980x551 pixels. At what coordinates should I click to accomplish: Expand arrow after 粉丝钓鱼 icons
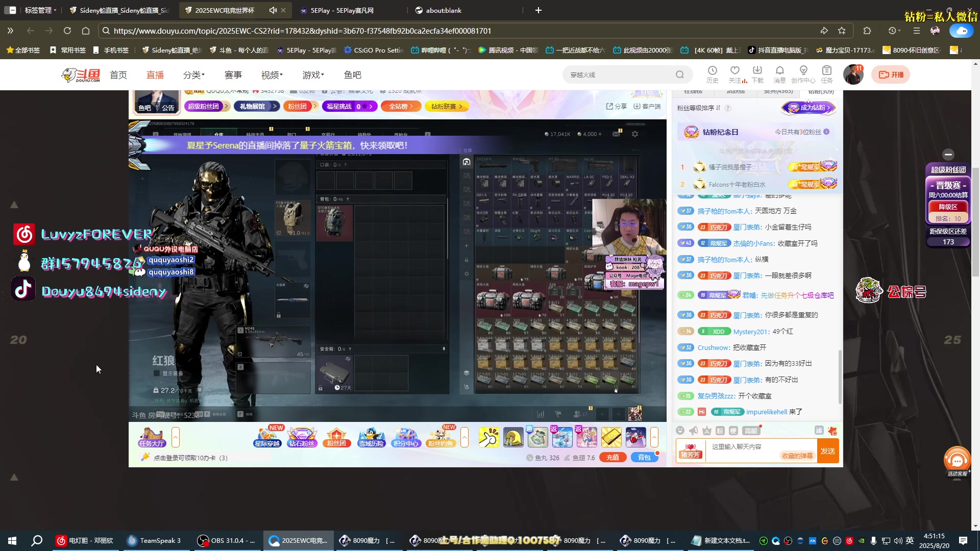pos(464,437)
